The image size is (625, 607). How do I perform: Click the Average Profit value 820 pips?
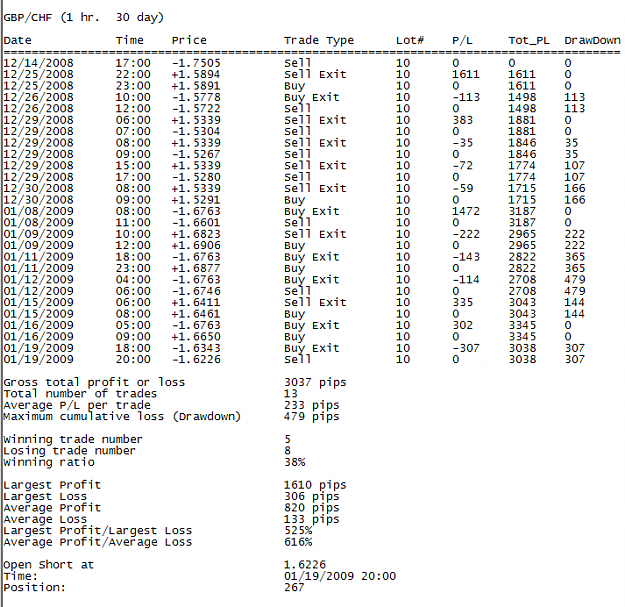[x=312, y=508]
